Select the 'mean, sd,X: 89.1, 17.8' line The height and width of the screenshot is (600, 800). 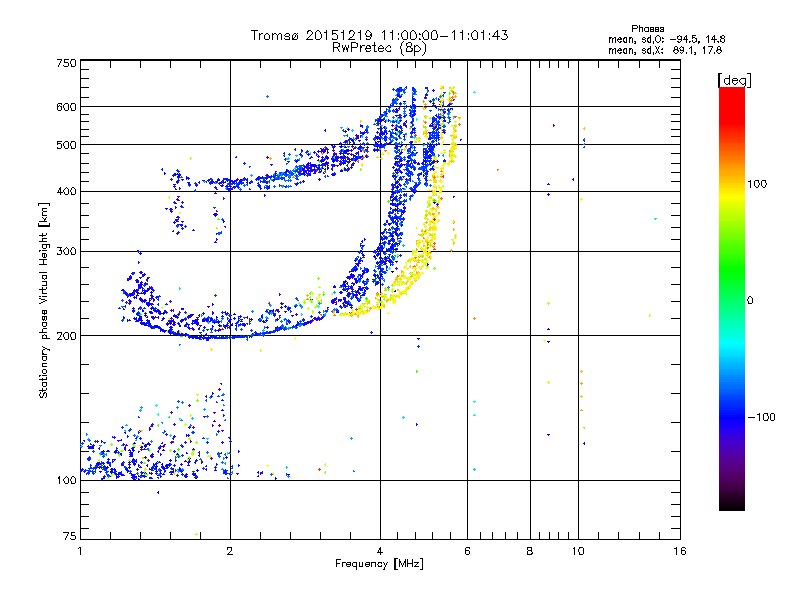(665, 50)
